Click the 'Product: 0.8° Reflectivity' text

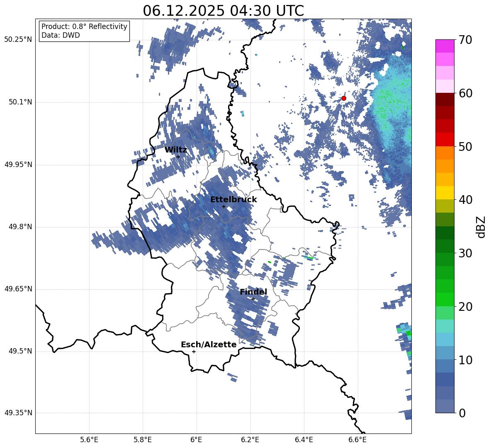point(84,27)
